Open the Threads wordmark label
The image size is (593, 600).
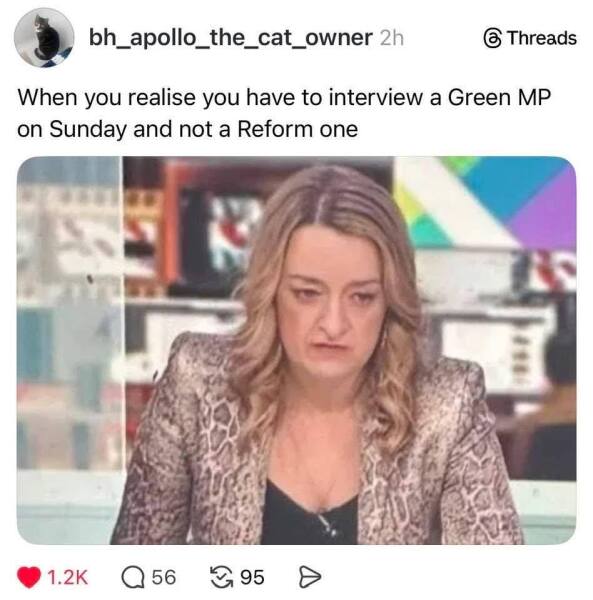click(542, 38)
